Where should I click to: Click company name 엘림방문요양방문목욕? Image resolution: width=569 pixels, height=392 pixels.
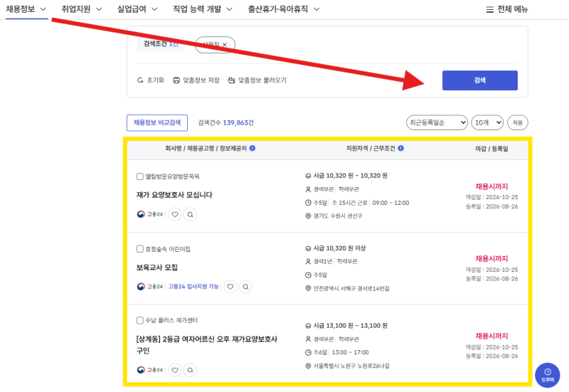(x=172, y=176)
